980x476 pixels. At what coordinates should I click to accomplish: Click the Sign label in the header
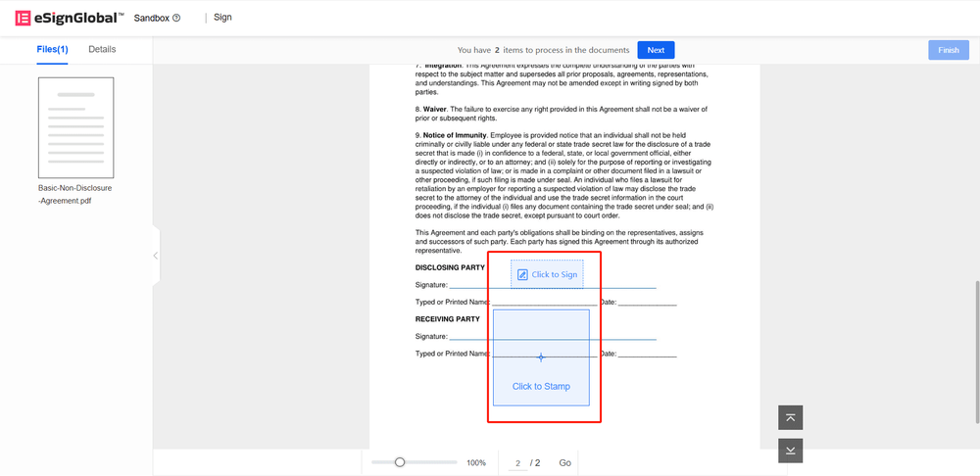pyautogui.click(x=222, y=18)
